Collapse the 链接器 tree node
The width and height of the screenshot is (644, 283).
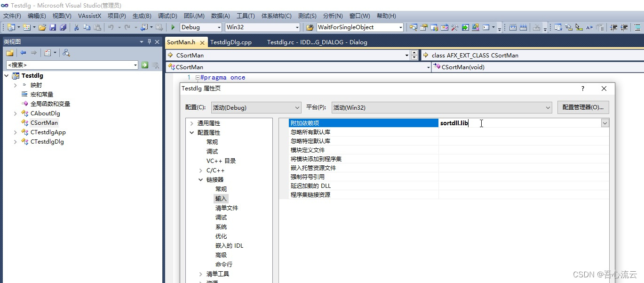pos(201,180)
